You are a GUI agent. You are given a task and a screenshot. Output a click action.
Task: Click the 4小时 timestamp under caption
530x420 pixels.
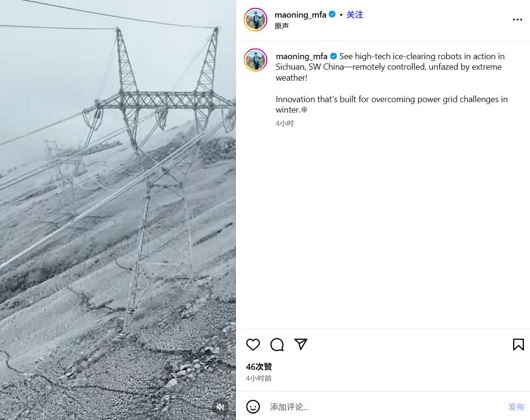(x=284, y=123)
